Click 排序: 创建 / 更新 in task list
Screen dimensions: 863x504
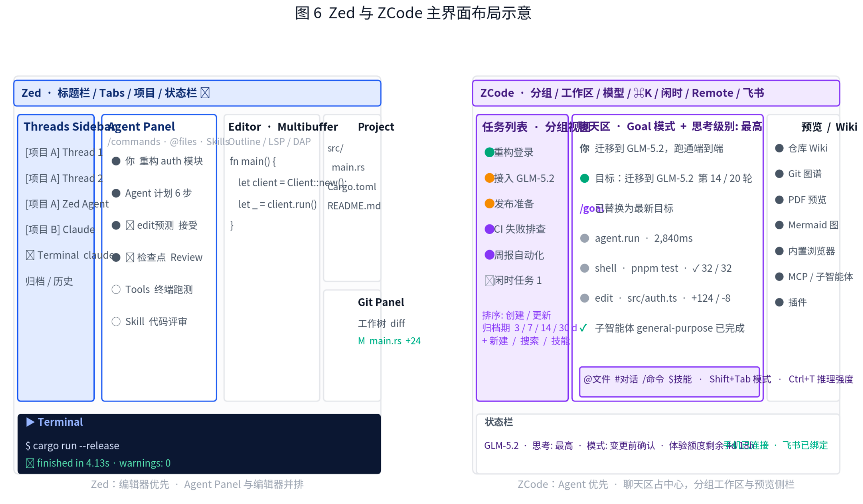click(516, 315)
